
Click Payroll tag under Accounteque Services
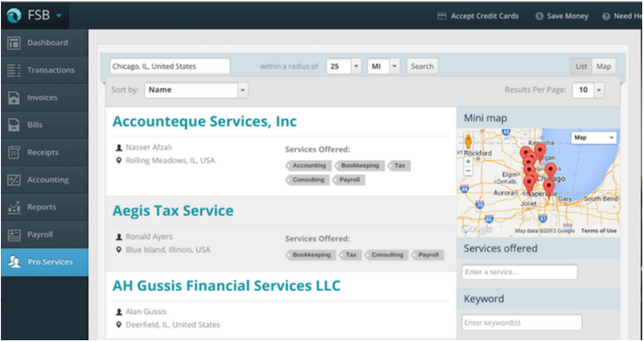point(348,179)
